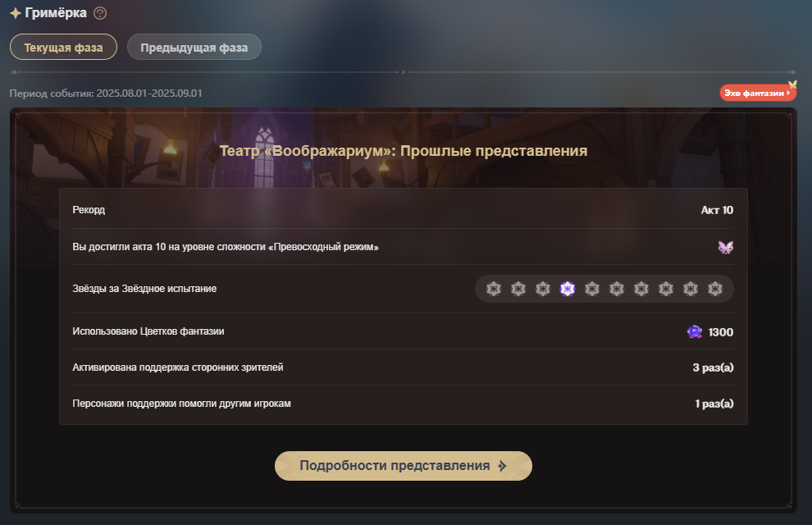The image size is (812, 525).
Task: Click the seventh star in the star row
Action: point(641,289)
